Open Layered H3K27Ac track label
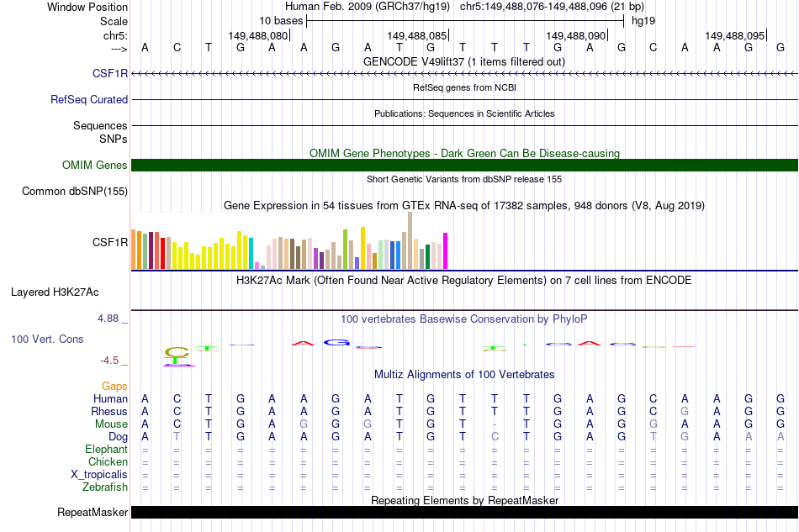Screen dimensions: 799x532 click(x=55, y=292)
